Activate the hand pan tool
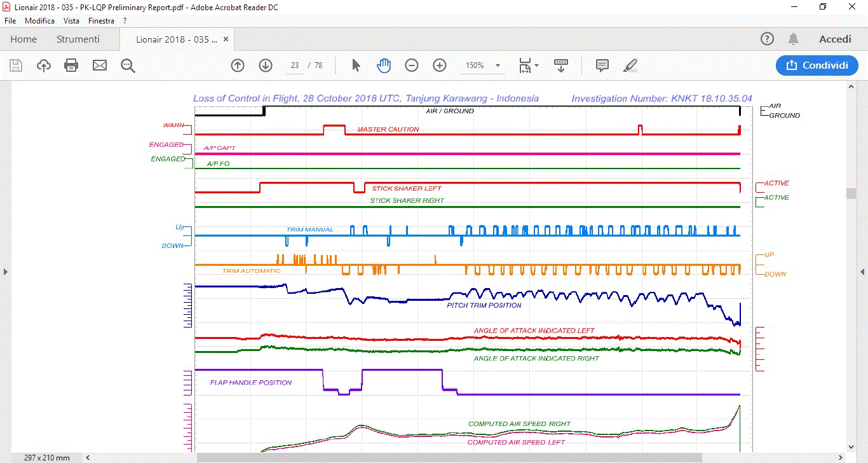Screen dimensions: 868x463 click(384, 66)
